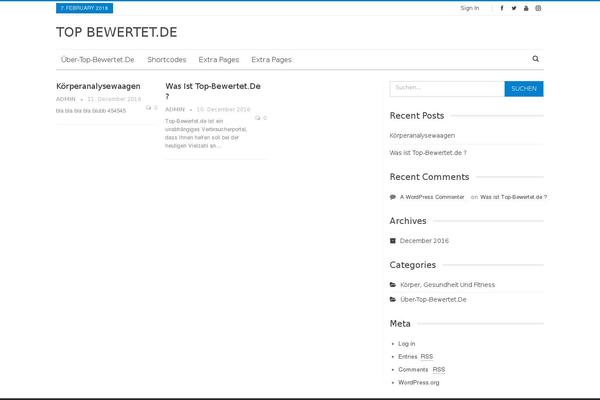Click the Log in meta link
600x400 pixels.
pos(406,344)
